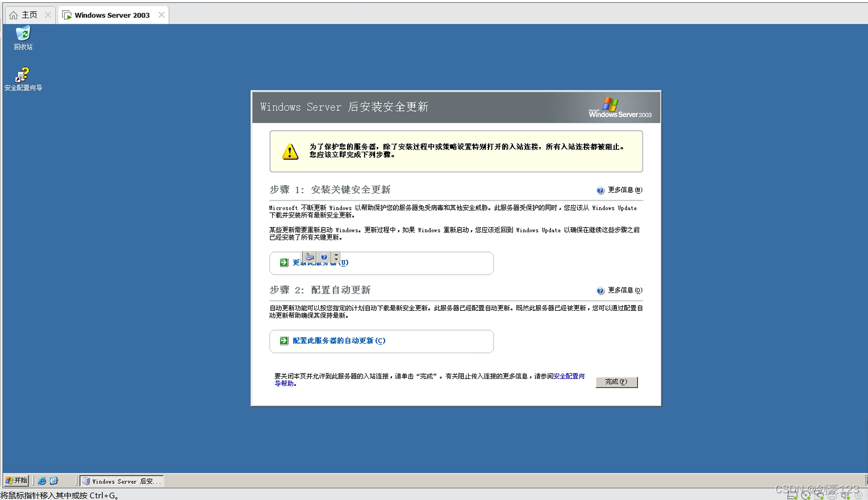Click 更多信息(O) for step 2
This screenshot has width=868, height=500.
(x=625, y=290)
